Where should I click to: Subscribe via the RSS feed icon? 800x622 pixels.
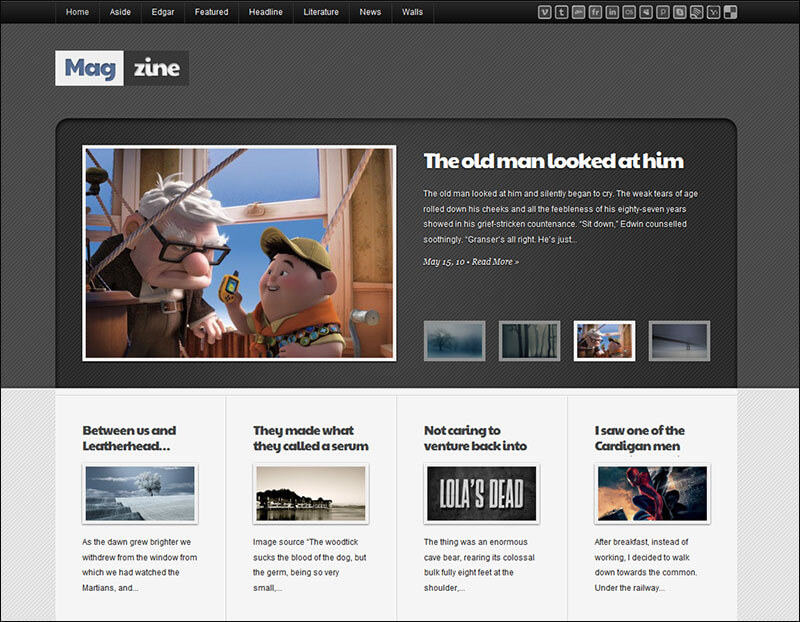point(696,12)
